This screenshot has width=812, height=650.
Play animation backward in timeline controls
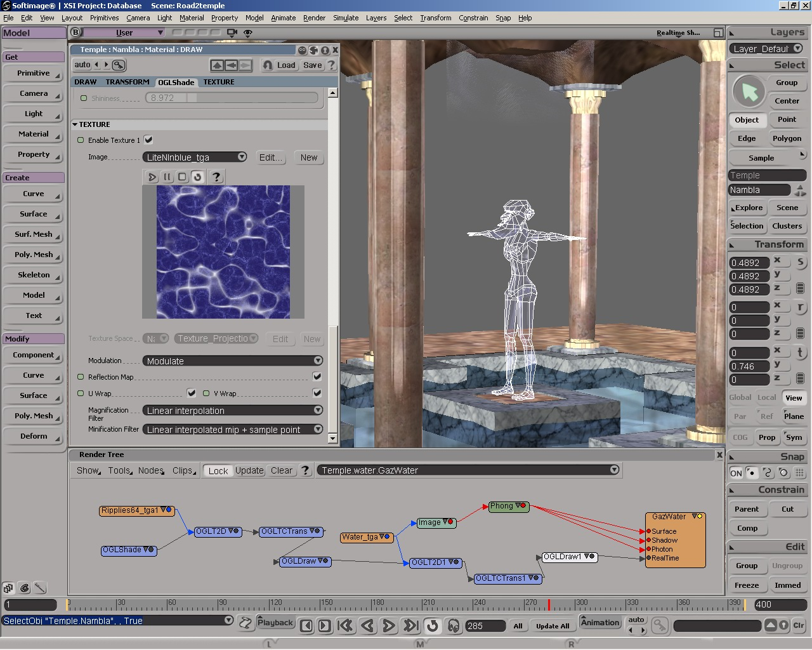point(367,626)
